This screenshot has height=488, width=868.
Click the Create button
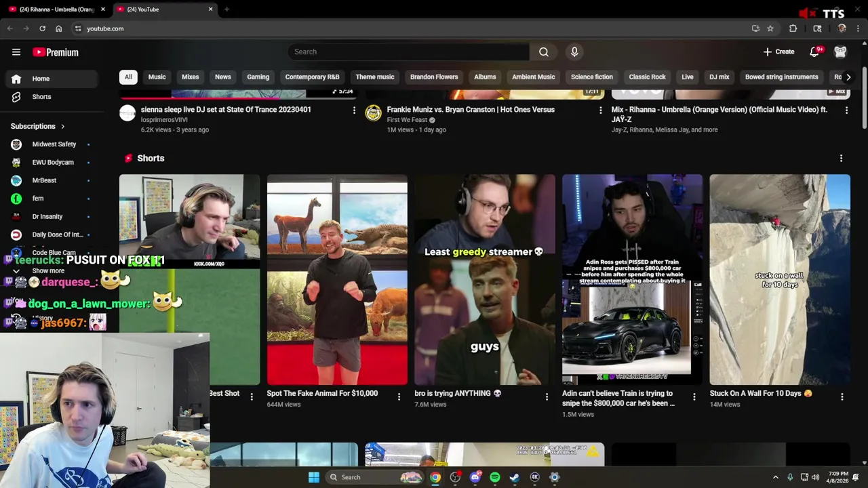click(x=778, y=52)
